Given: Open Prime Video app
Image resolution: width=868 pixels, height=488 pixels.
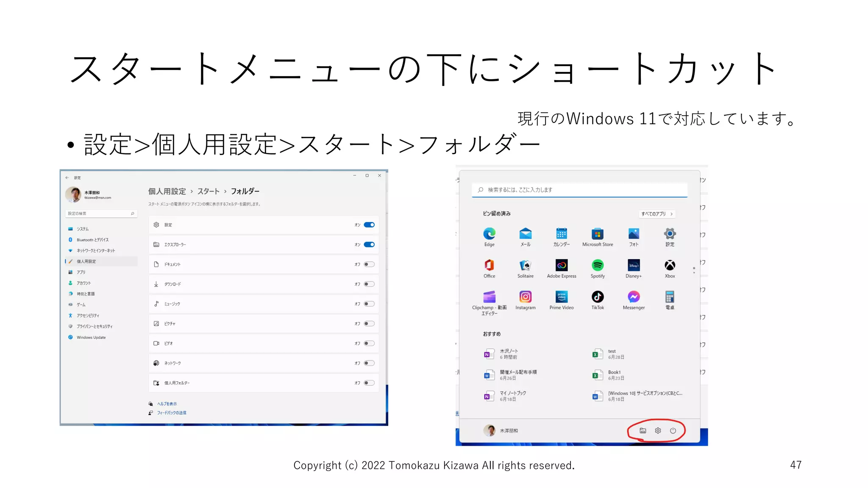Looking at the screenshot, I should point(562,300).
